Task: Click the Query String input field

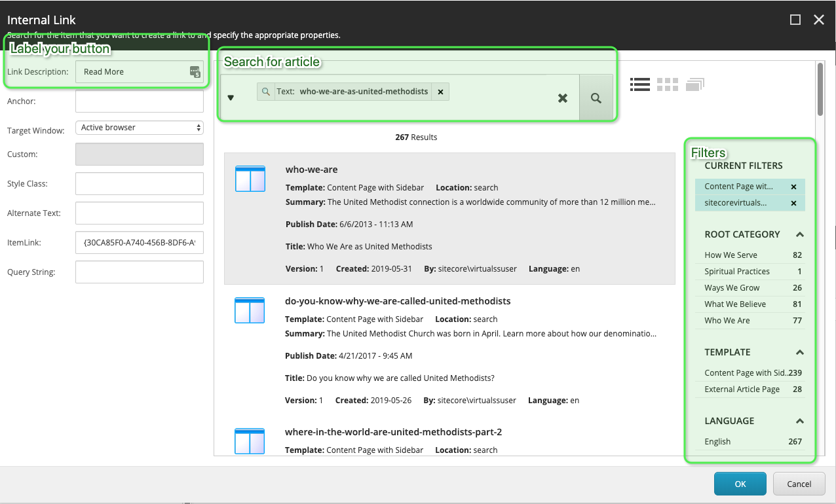Action: tap(140, 272)
